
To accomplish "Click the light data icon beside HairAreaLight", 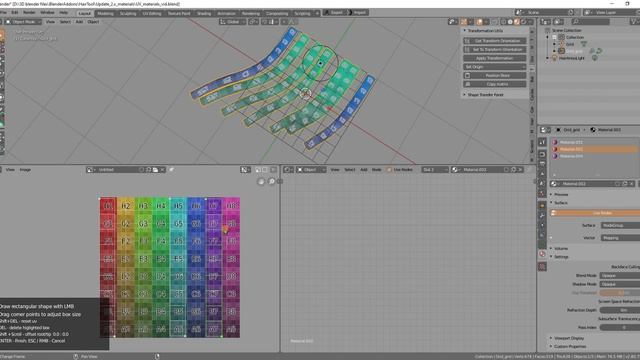I will [595, 58].
